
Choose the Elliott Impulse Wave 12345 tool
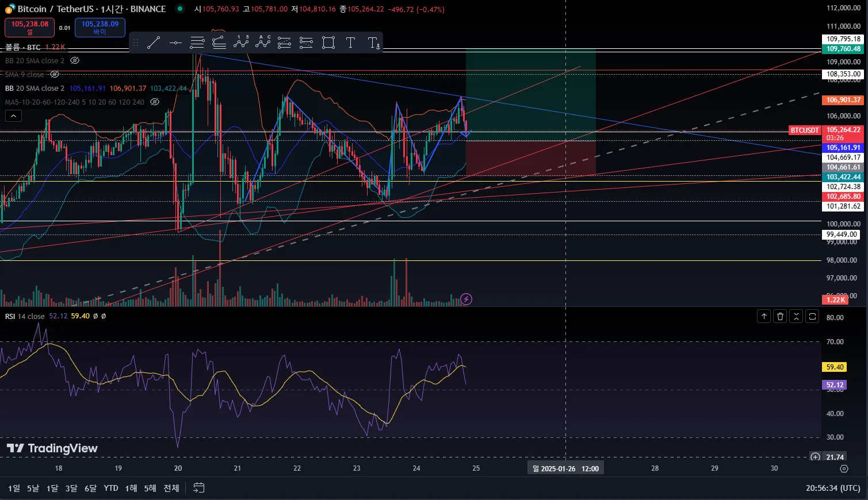click(x=241, y=43)
